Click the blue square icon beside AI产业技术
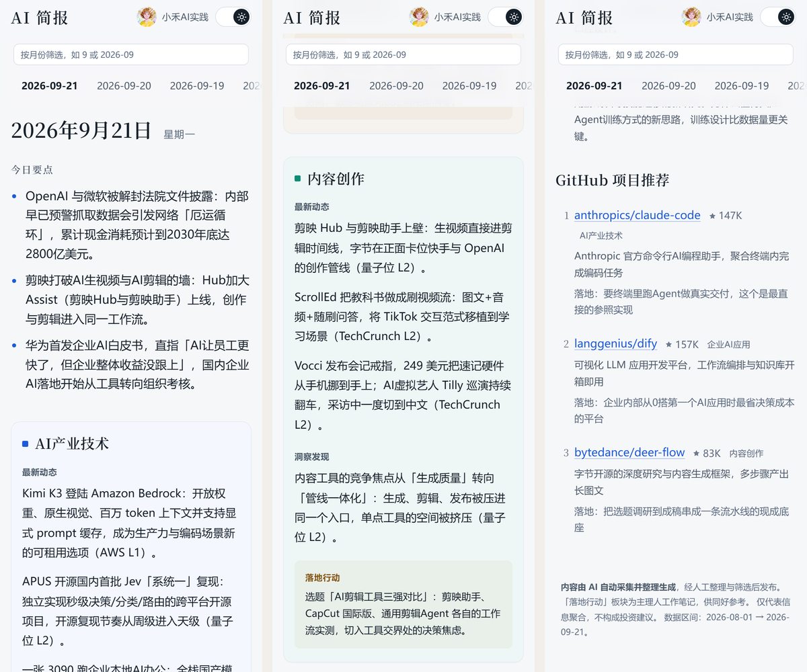 tap(26, 444)
